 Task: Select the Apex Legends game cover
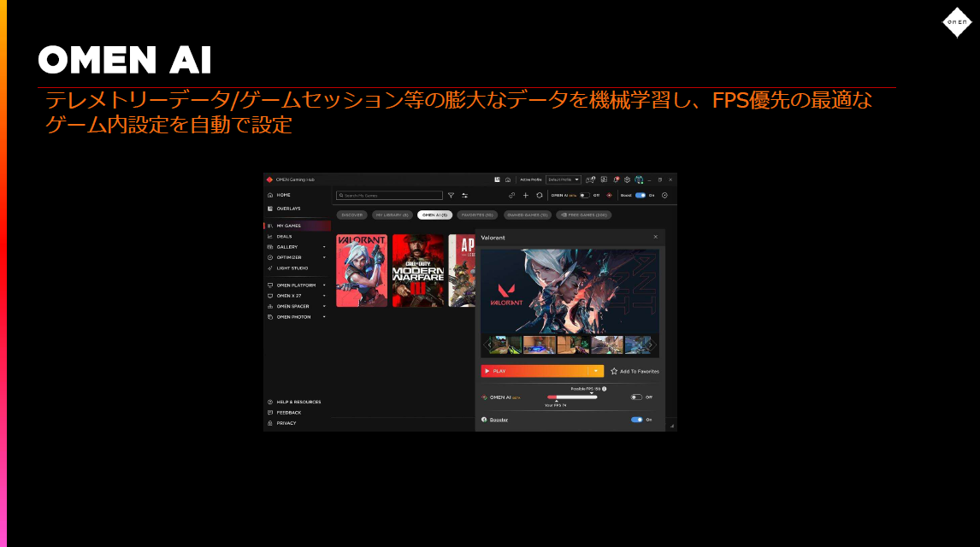tap(462, 271)
